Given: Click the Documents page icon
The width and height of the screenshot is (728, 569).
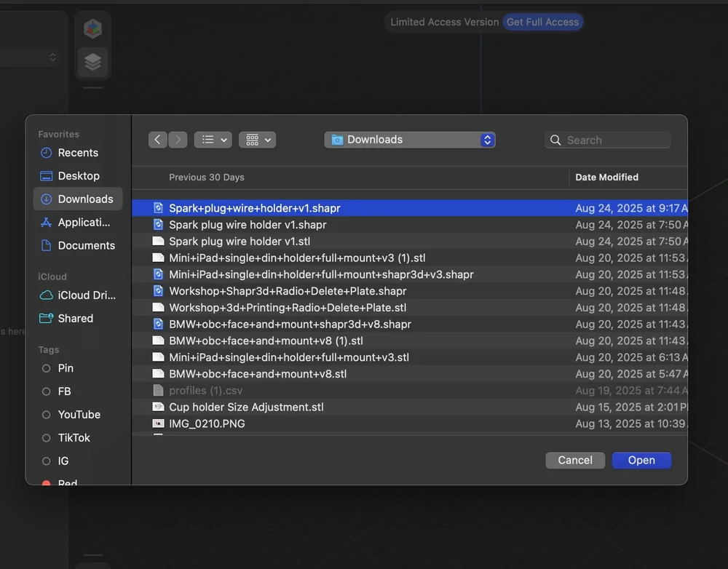Looking at the screenshot, I should pyautogui.click(x=46, y=245).
